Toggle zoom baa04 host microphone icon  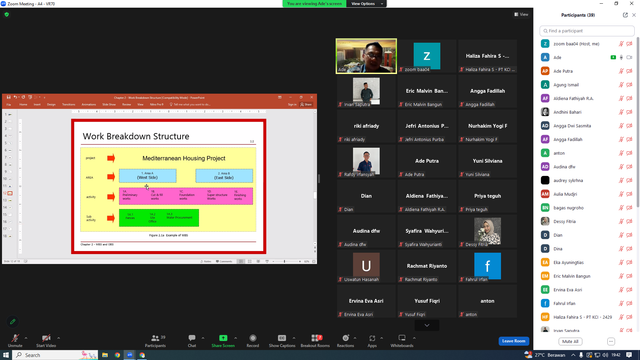621,44
